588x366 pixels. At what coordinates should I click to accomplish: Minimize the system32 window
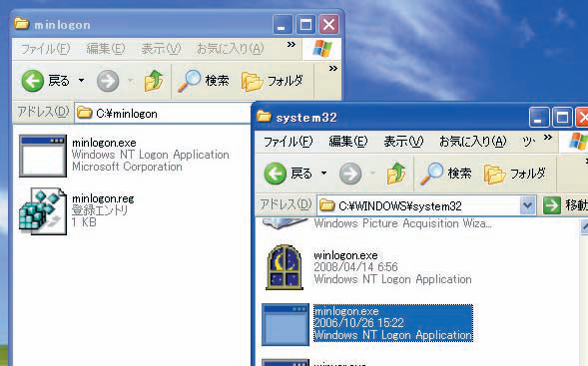pyautogui.click(x=539, y=118)
